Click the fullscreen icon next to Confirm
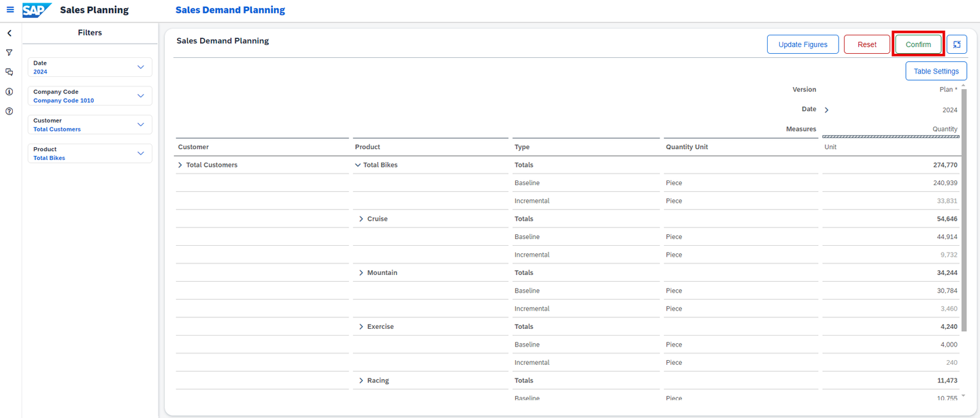 (957, 44)
